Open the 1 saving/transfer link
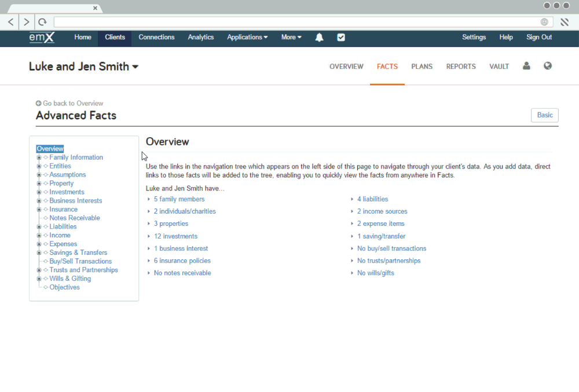 tap(381, 236)
